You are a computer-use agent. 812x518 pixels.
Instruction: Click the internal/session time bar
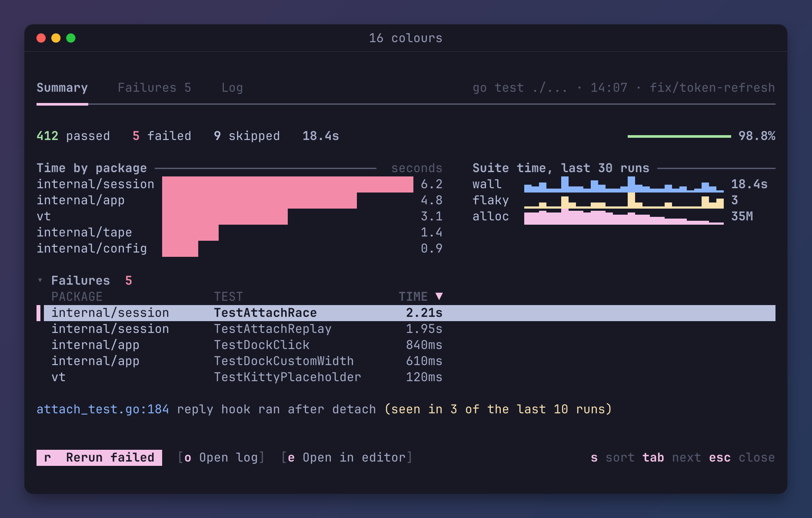pos(288,184)
